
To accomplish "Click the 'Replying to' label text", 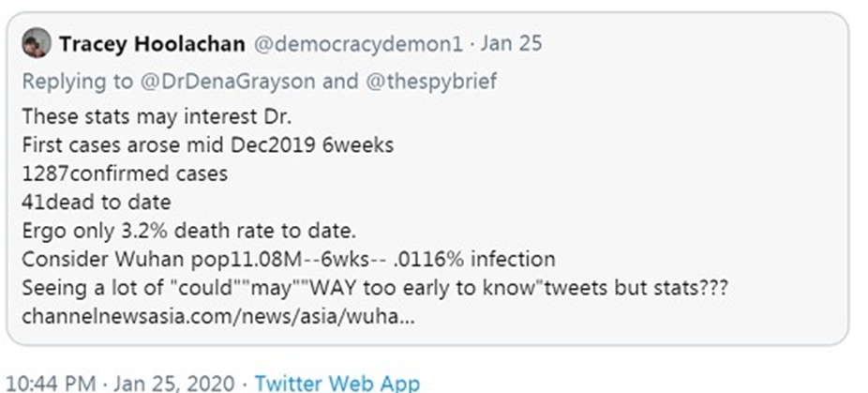I will click(78, 82).
